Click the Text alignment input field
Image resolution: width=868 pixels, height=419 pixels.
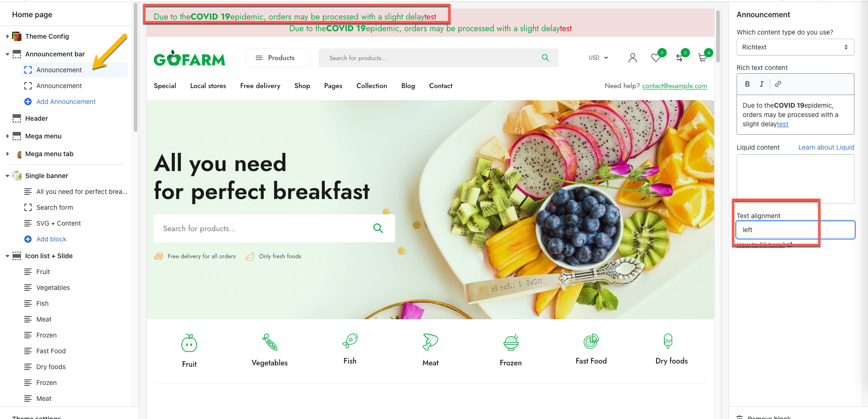pyautogui.click(x=795, y=230)
